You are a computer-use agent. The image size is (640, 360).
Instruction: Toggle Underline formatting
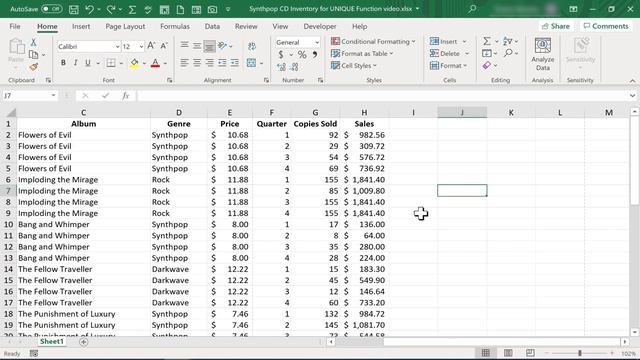[x=87, y=63]
